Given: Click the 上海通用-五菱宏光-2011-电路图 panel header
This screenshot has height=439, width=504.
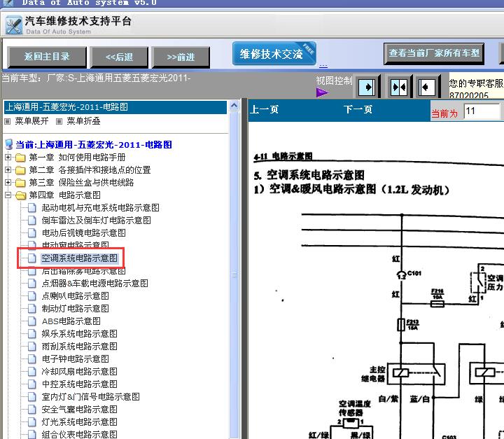Looking at the screenshot, I should (115, 107).
